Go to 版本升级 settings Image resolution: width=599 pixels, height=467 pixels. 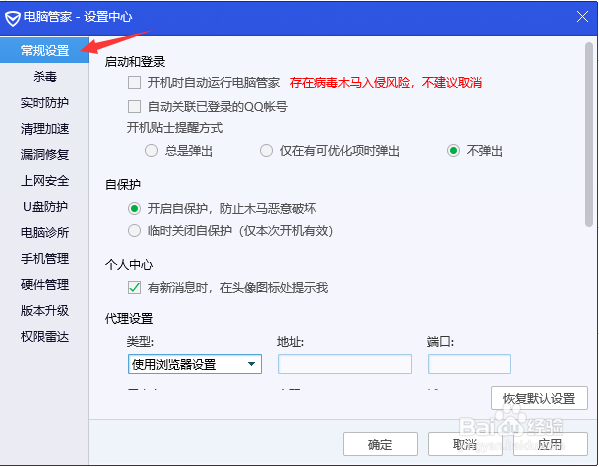click(45, 310)
